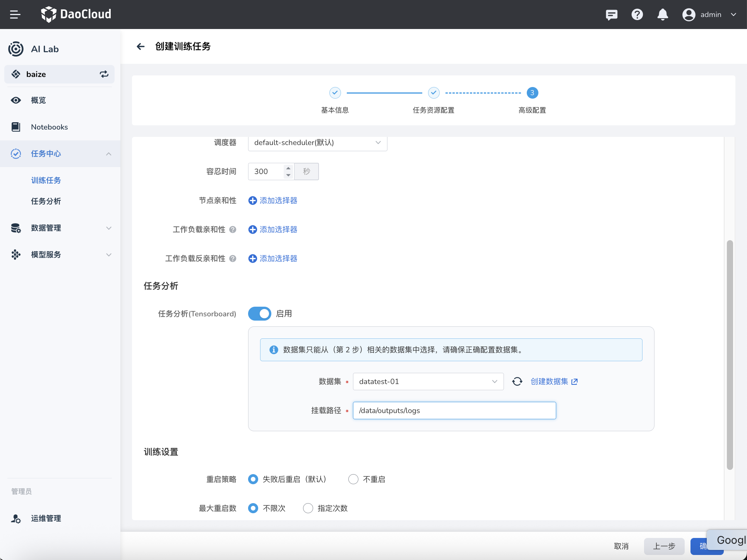747x560 pixels.
Task: Click the DaoCloud logo
Action: (76, 14)
